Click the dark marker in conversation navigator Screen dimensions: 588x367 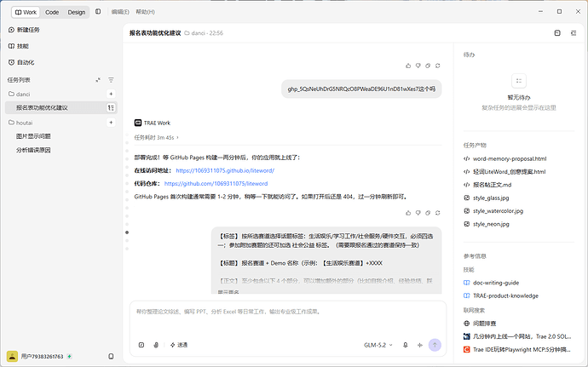[x=127, y=232]
